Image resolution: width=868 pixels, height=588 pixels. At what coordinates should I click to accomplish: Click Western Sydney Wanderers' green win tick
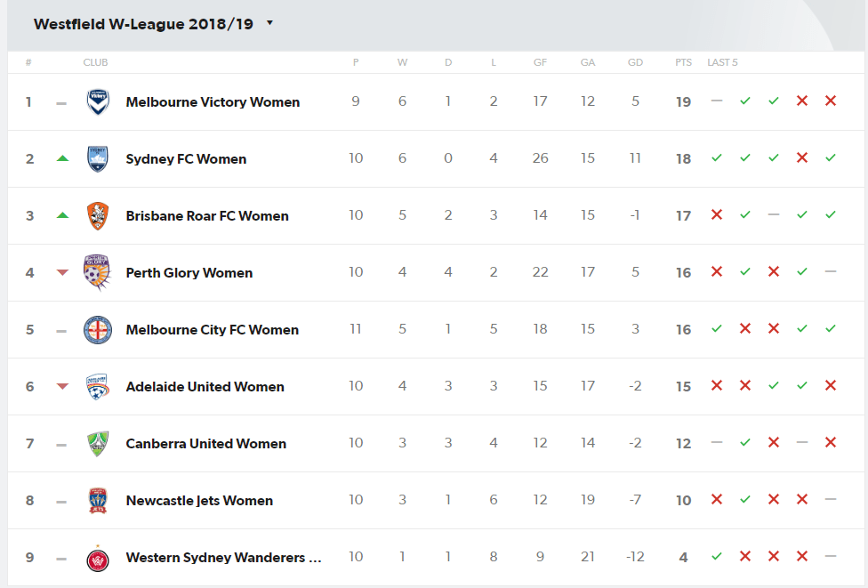[717, 557]
